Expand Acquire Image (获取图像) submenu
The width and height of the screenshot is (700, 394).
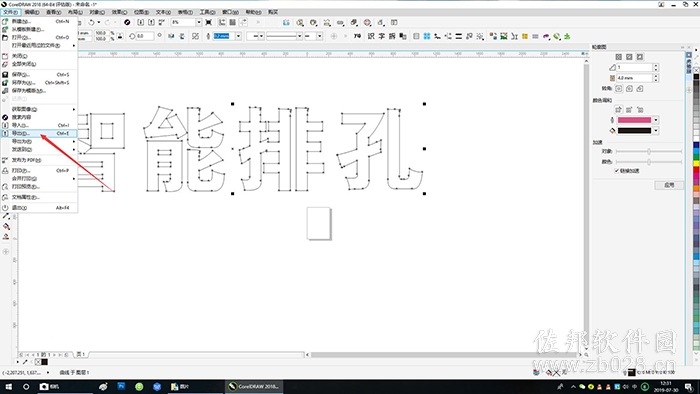click(x=39, y=109)
